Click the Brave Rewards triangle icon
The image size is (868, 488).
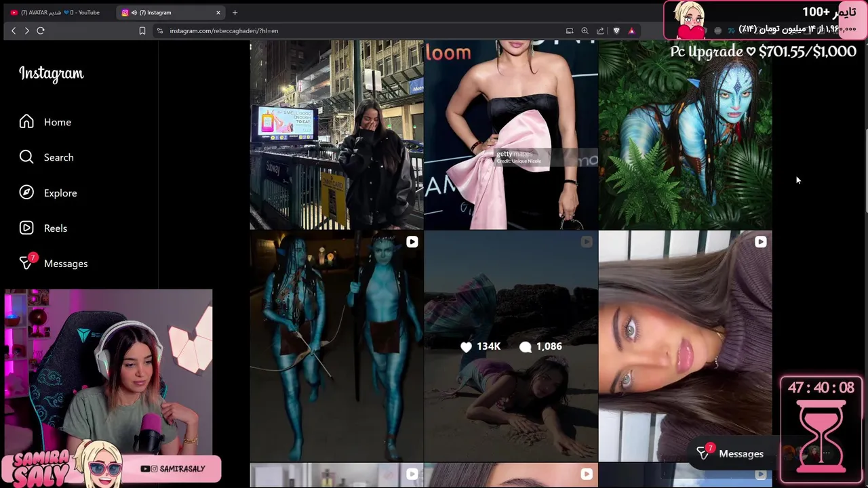(631, 30)
